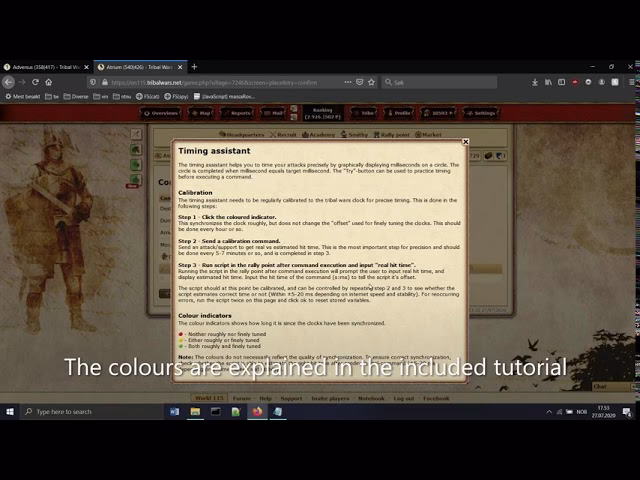This screenshot has height=480, width=640.
Task: Close the Timing assistant popup
Action: coord(465,142)
